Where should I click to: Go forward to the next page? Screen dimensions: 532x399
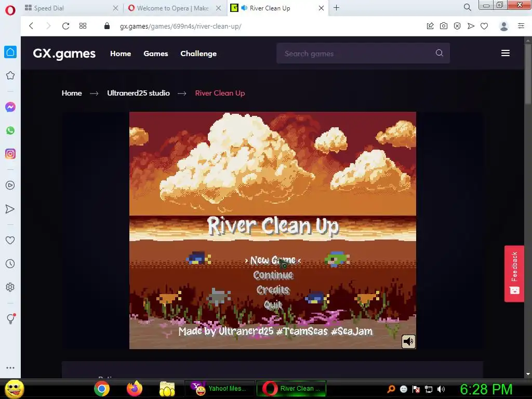pos(48,26)
